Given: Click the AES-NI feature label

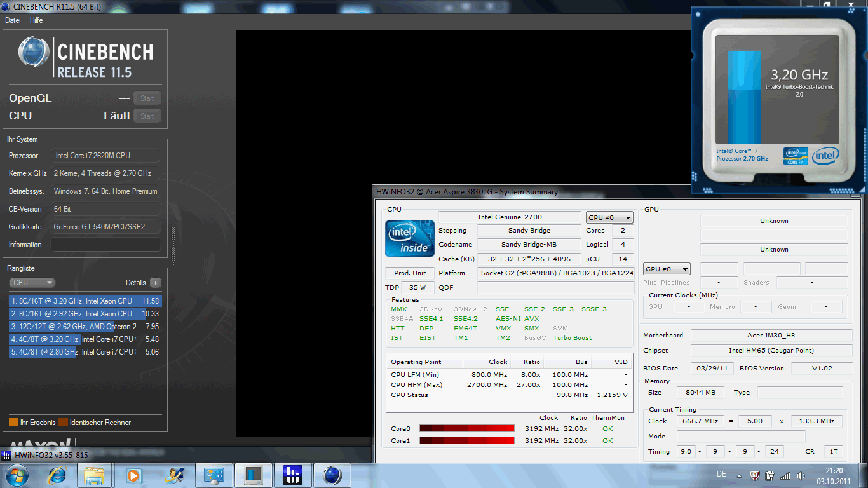Looking at the screenshot, I should [508, 319].
